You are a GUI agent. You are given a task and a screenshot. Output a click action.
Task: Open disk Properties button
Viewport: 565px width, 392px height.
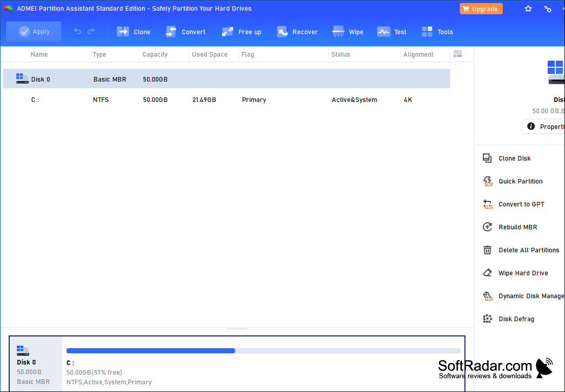[544, 126]
